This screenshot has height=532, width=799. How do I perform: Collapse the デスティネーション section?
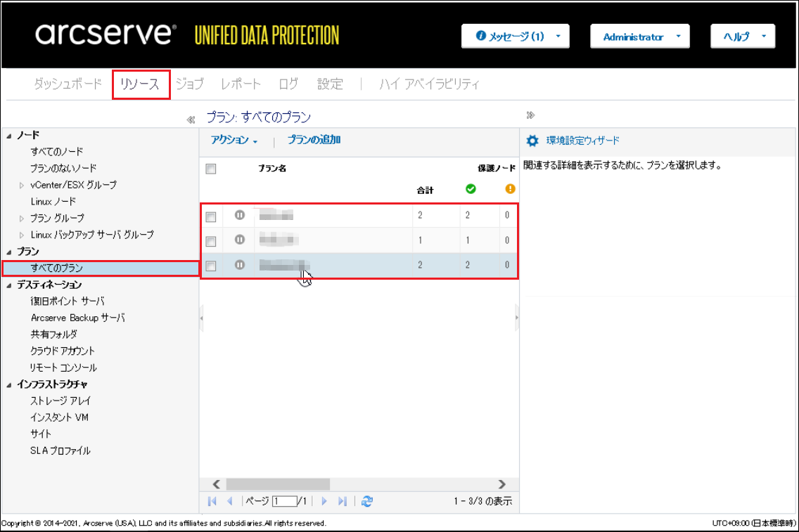(8, 285)
